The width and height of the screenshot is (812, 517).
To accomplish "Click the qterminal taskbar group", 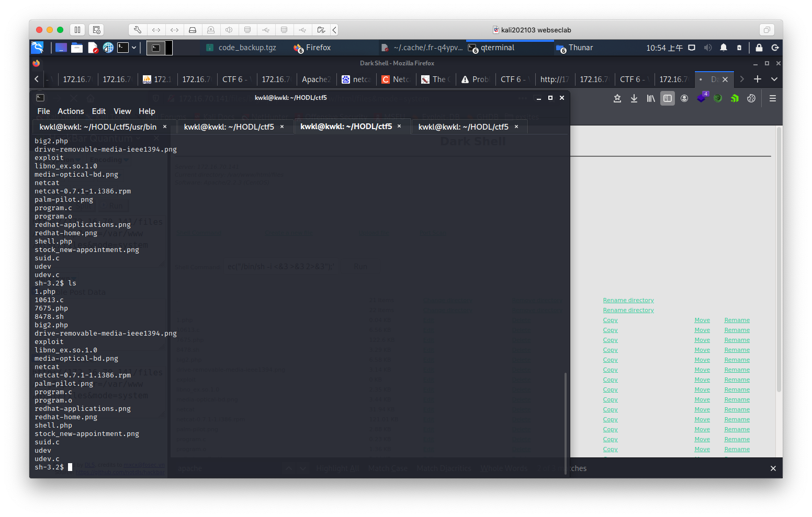I will [x=510, y=48].
